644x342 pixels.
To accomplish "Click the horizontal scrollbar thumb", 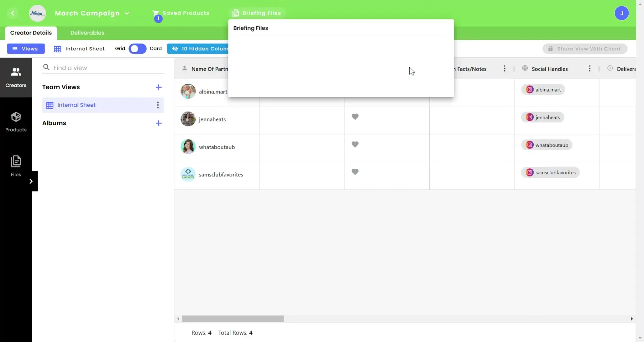I will point(233,319).
